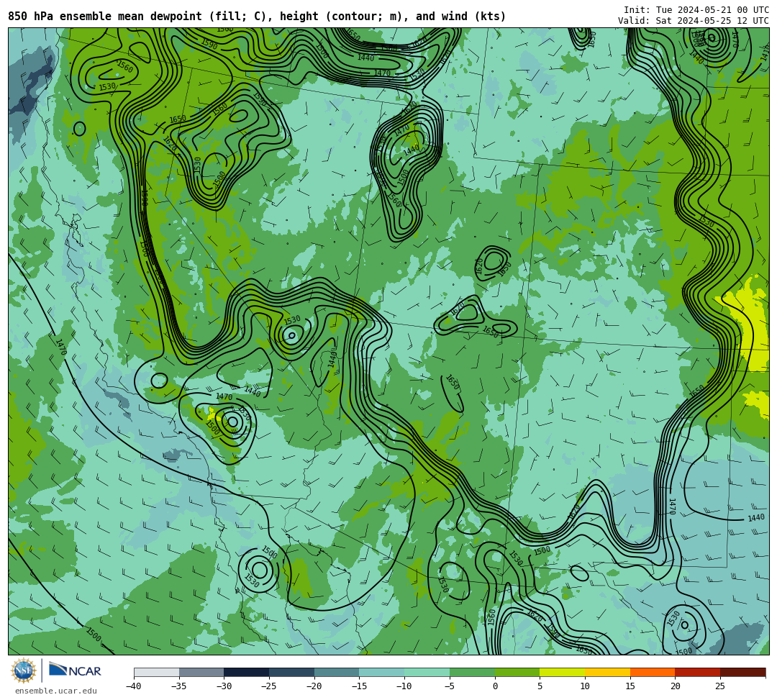777x700 pixels.
Task: Select the colorbar tick label 25
Action: 720,686
